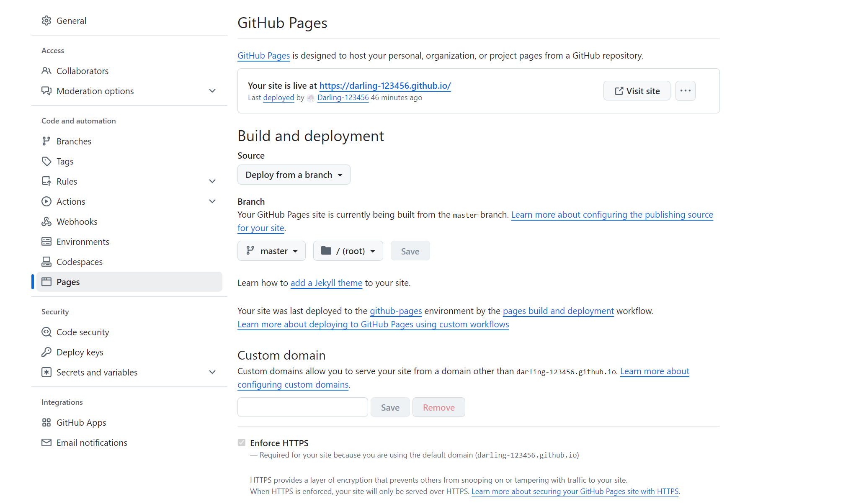This screenshot has width=843, height=504.
Task: Open the / (root) folder dropdown
Action: point(348,251)
